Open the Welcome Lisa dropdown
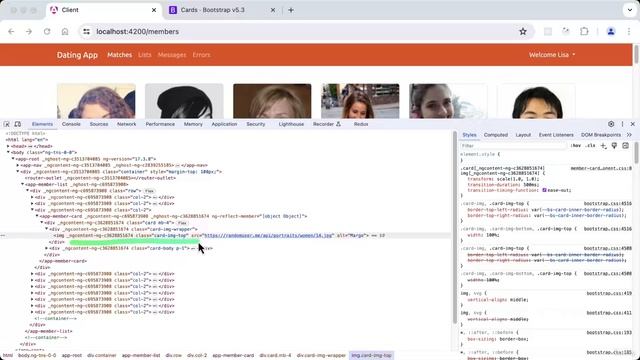Screen dimensions: 640x360 click(x=552, y=55)
